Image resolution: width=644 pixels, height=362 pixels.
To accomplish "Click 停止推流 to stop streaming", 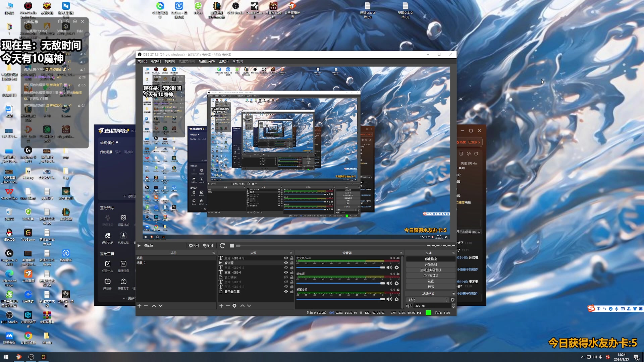I will [x=431, y=259].
